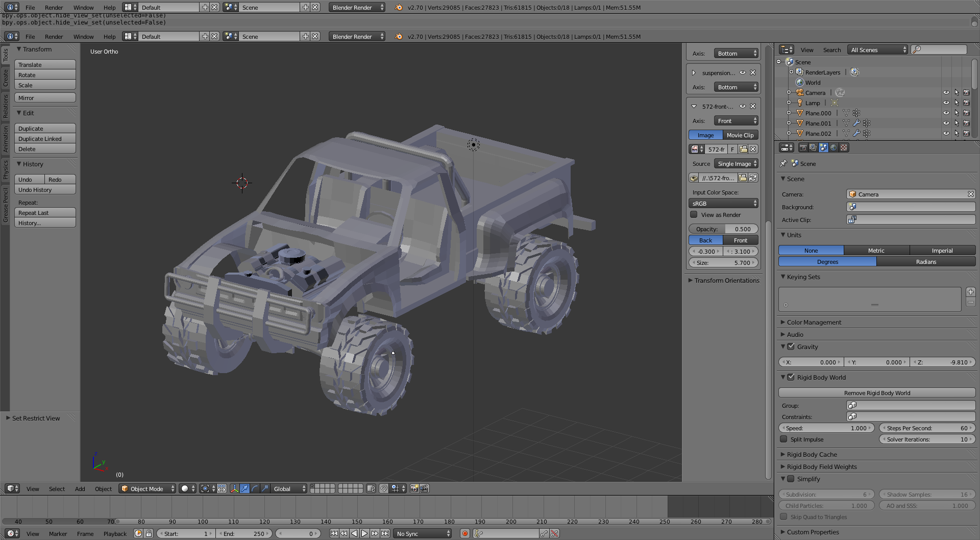The width and height of the screenshot is (980, 540).
Task: Click the Duplicate Linked button
Action: tap(45, 139)
